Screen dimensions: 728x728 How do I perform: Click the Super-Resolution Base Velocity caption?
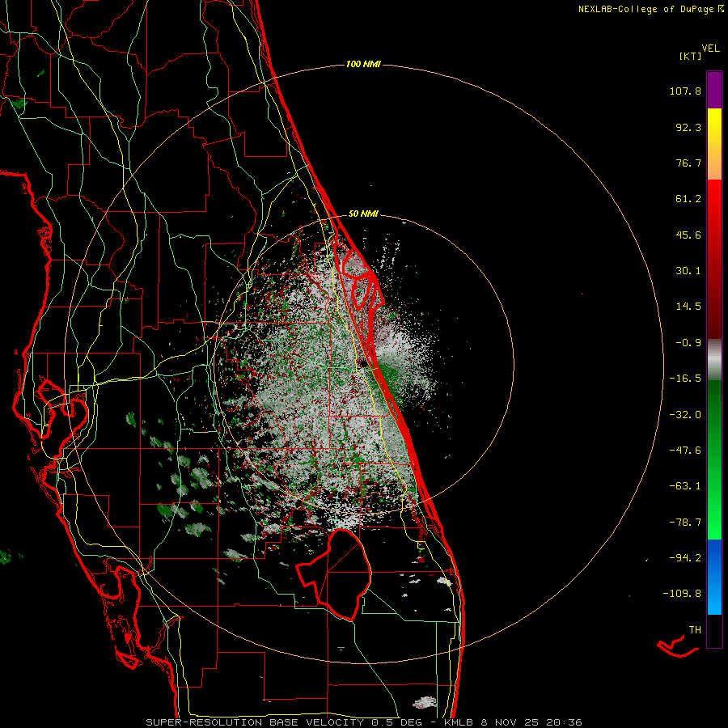point(363,722)
